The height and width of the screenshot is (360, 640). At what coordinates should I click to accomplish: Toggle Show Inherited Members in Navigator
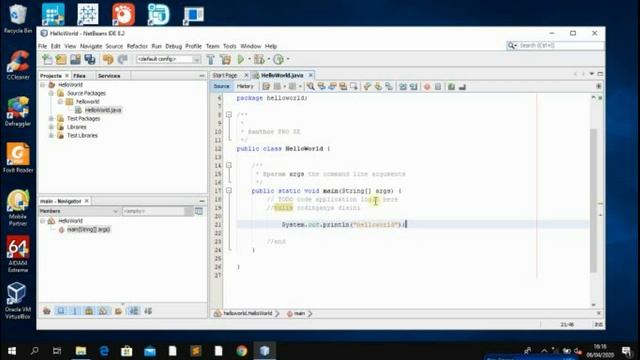coord(47,311)
